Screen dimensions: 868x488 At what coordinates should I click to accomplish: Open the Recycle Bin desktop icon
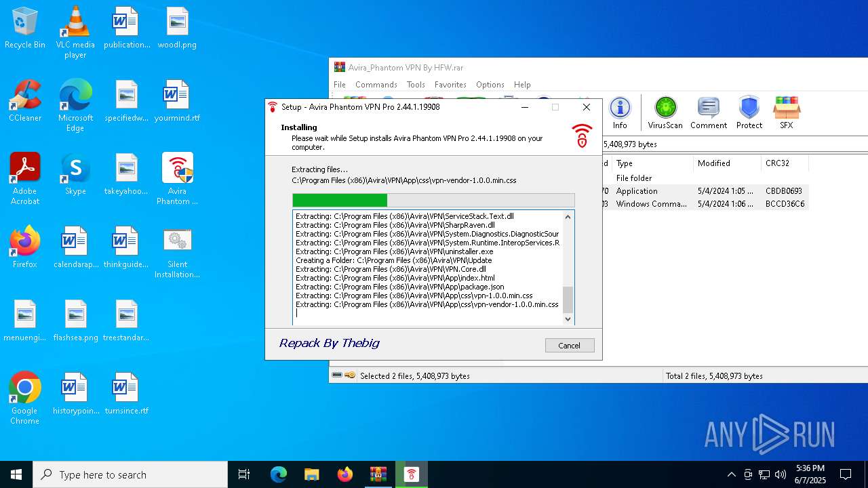pos(25,28)
